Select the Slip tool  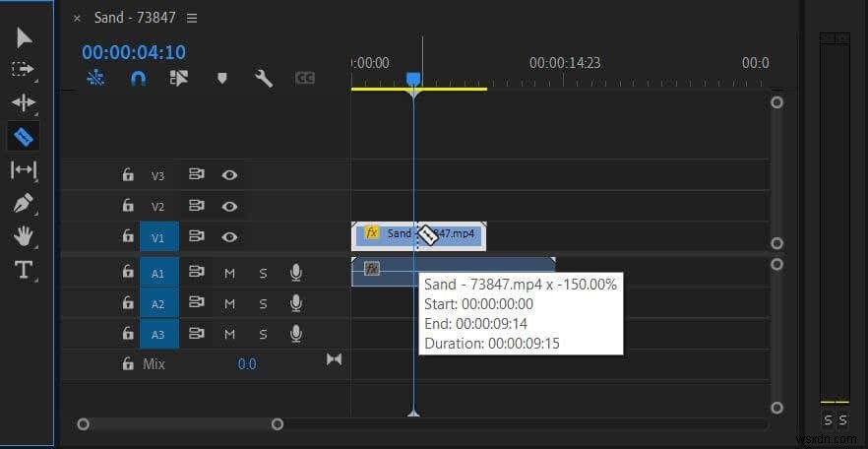[x=24, y=170]
